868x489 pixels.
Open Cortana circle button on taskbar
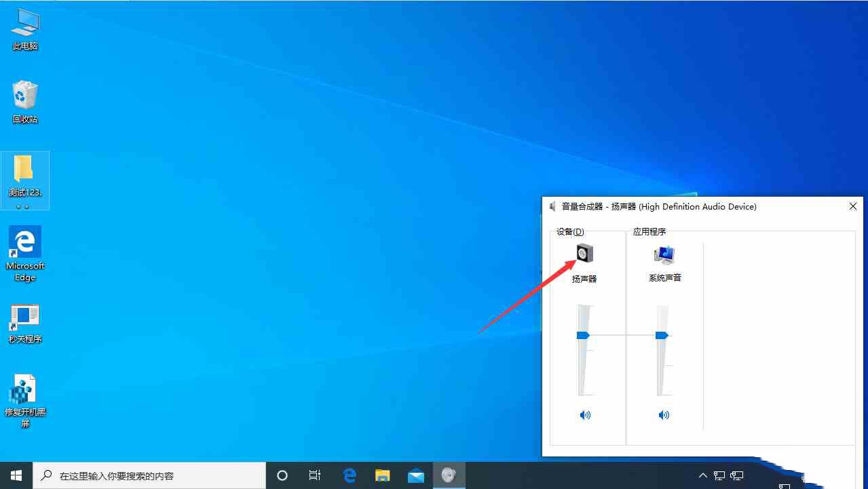click(282, 475)
